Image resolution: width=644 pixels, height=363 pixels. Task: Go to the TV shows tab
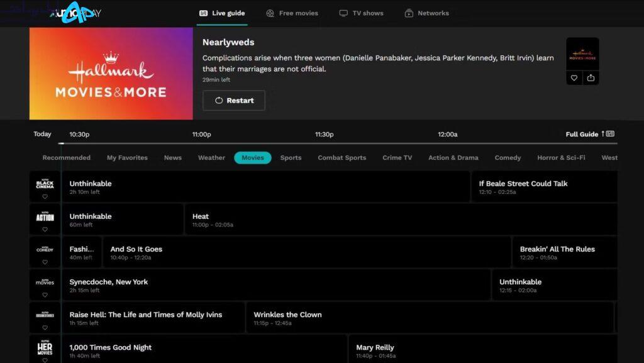pyautogui.click(x=361, y=13)
